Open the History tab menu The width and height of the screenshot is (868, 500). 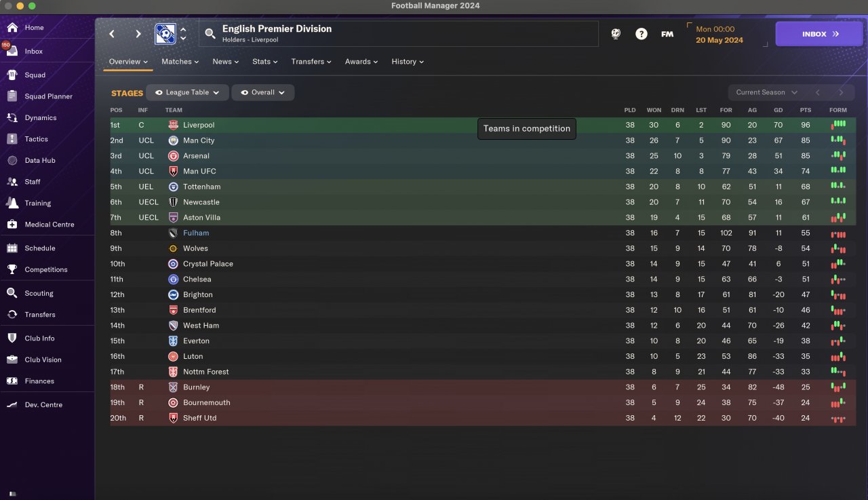[407, 62]
